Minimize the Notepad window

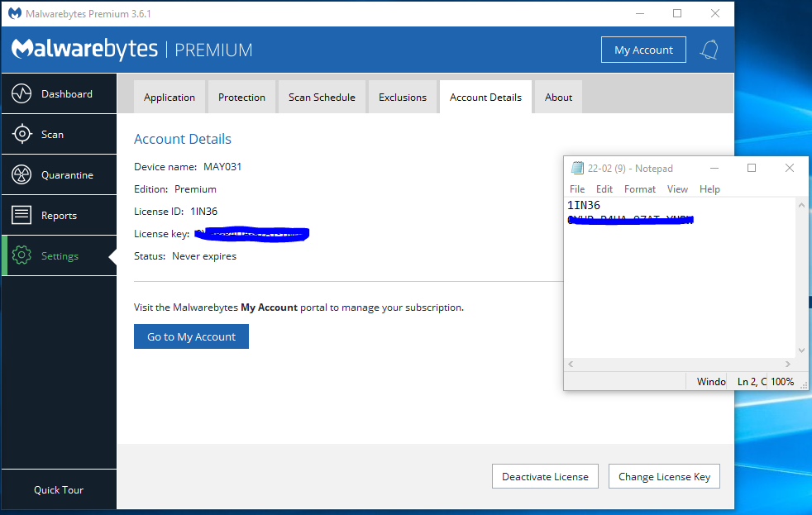714,168
